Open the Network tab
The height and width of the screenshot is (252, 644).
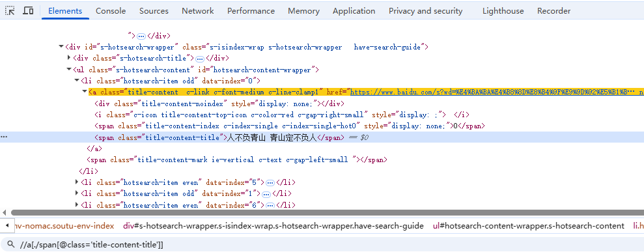pos(198,11)
